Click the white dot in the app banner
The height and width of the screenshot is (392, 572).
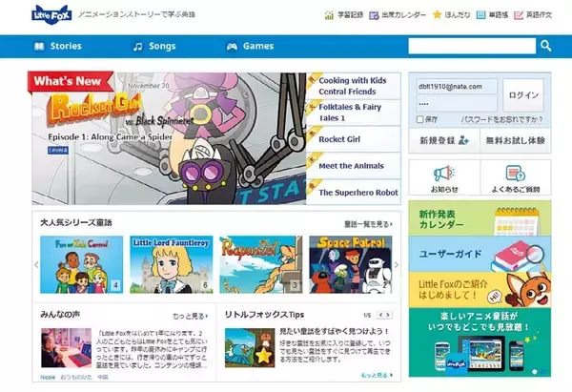[x=535, y=372]
